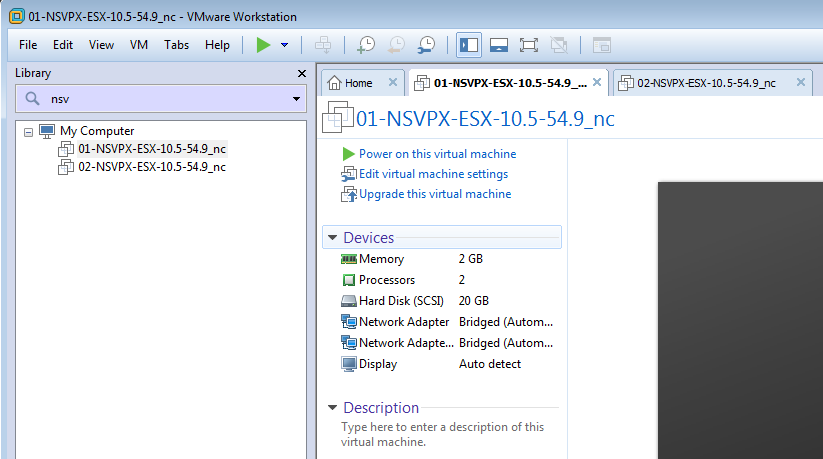Collapse the Description section
823x459 pixels.
pyautogui.click(x=332, y=407)
